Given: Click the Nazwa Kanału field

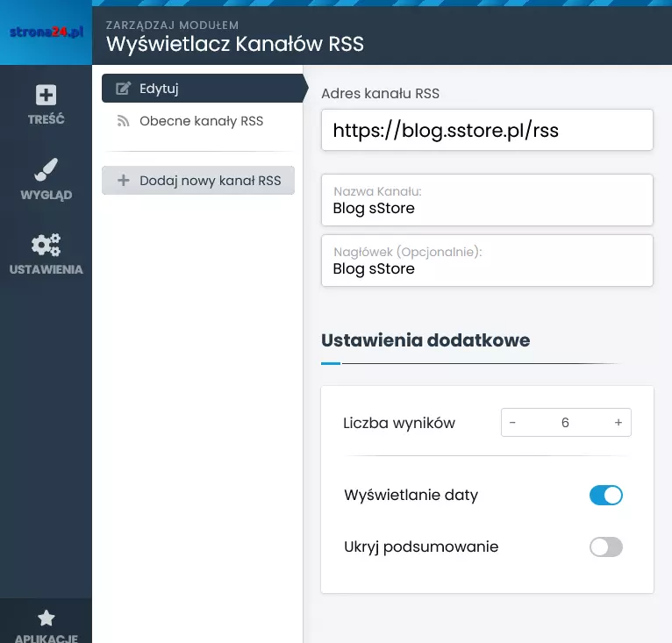Looking at the screenshot, I should [x=487, y=200].
